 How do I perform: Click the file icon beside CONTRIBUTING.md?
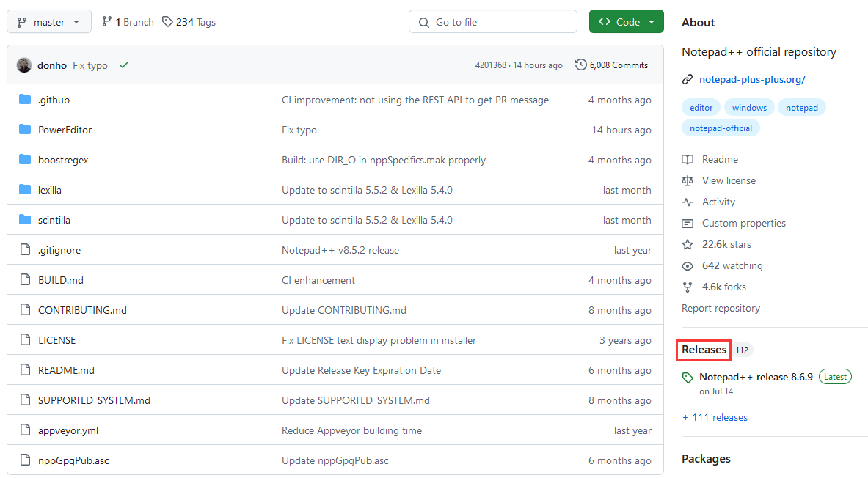coord(25,310)
